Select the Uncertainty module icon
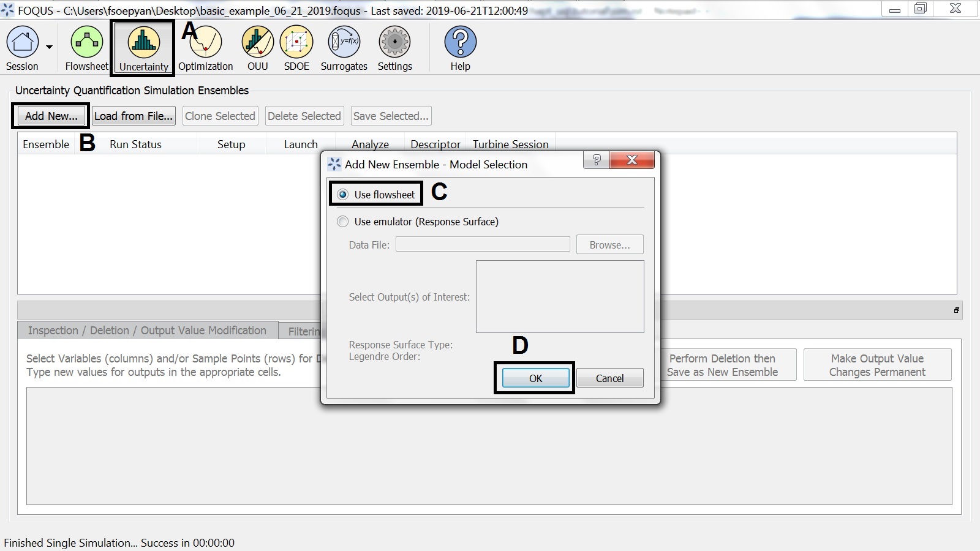The image size is (980, 551). click(x=142, y=43)
